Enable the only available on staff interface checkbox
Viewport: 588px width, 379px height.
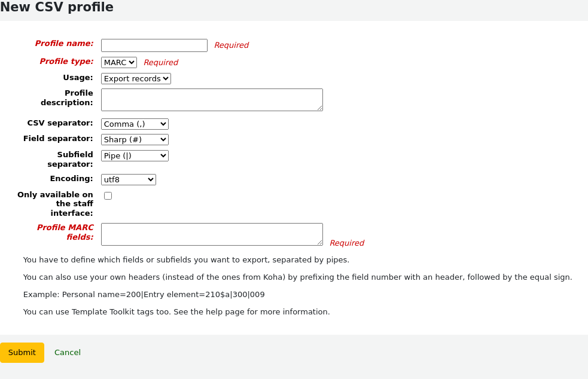pyautogui.click(x=108, y=195)
